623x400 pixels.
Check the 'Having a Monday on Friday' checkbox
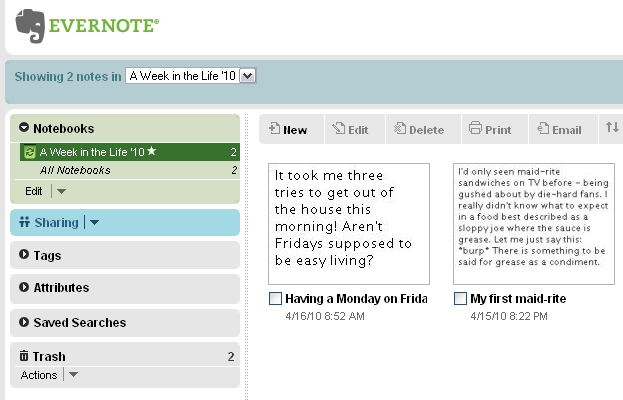pyautogui.click(x=275, y=298)
